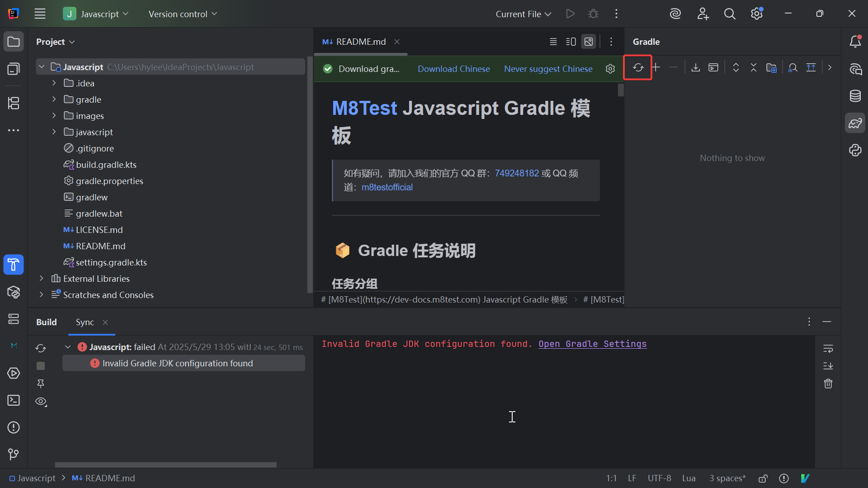Toggle soft-wrap in the Build output
Image resolution: width=868 pixels, height=488 pixels.
828,348
